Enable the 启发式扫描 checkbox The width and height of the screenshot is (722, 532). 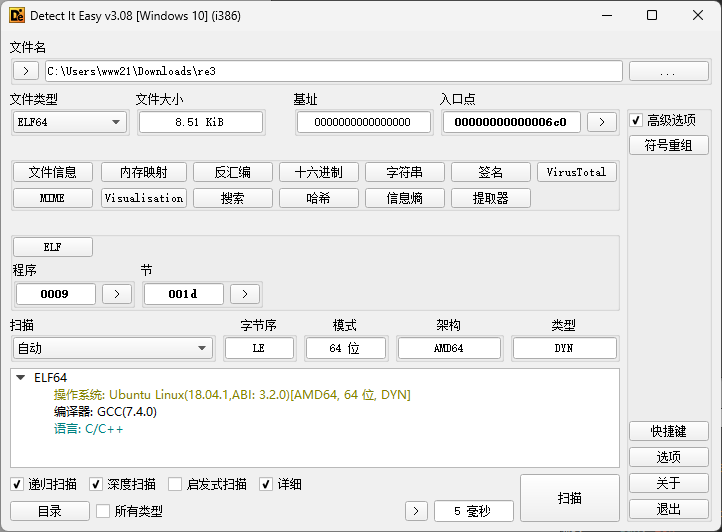(x=175, y=484)
